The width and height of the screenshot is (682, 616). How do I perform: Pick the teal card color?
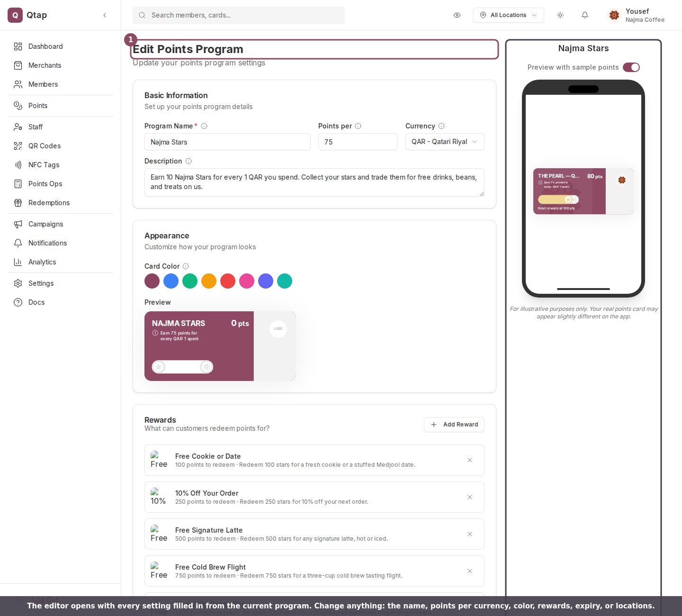click(285, 281)
